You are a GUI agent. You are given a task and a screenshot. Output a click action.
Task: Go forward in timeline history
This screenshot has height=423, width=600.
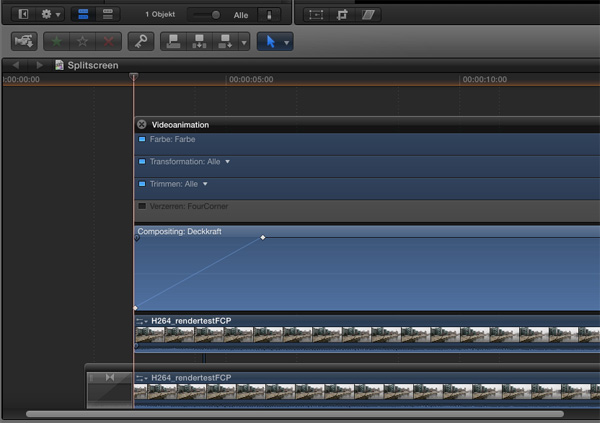[x=39, y=65]
